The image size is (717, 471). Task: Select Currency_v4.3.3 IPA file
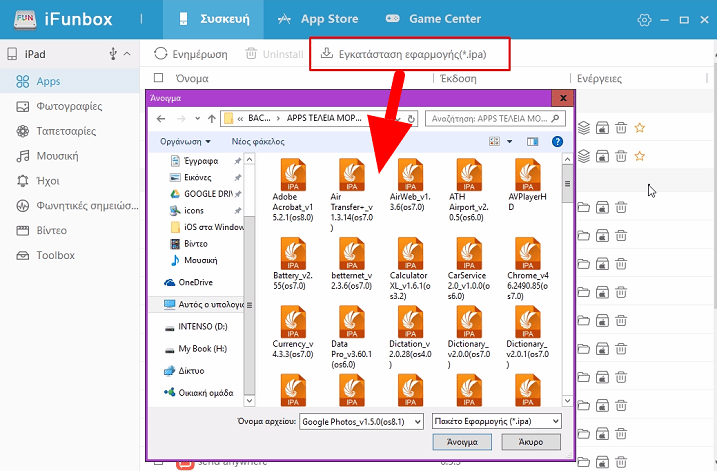[x=293, y=332]
